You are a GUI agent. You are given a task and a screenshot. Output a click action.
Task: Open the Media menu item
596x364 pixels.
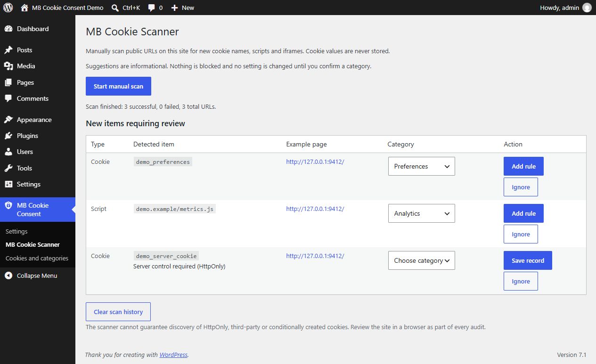[38, 66]
